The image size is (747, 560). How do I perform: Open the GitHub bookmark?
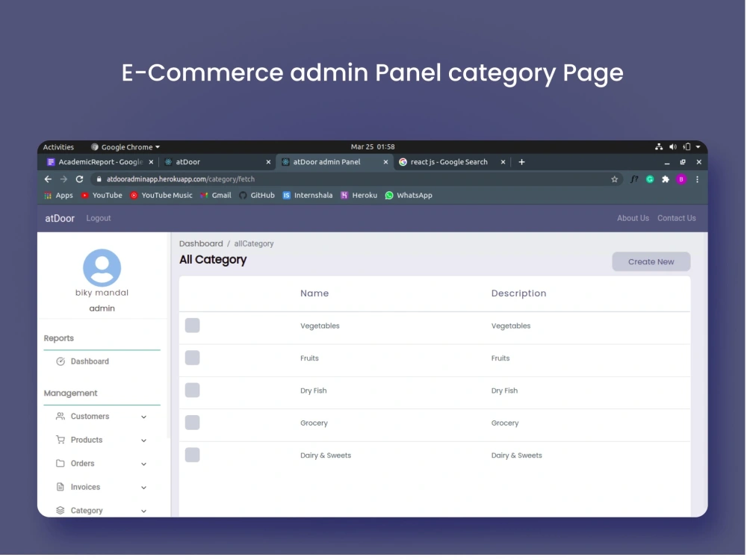coord(257,196)
